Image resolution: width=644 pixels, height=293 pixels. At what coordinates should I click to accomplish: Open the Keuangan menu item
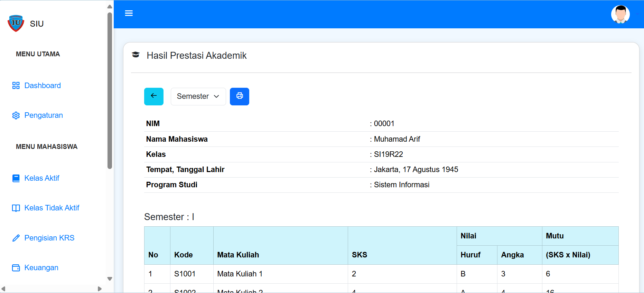41,268
